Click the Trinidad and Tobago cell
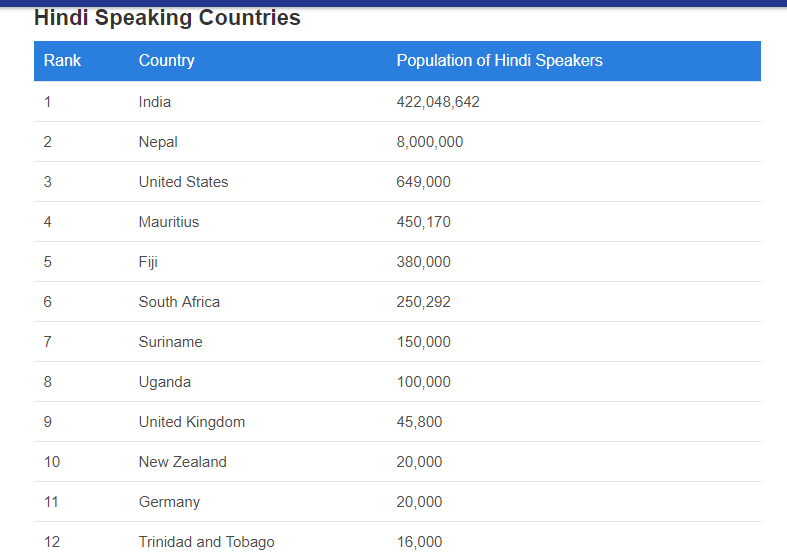 206,542
